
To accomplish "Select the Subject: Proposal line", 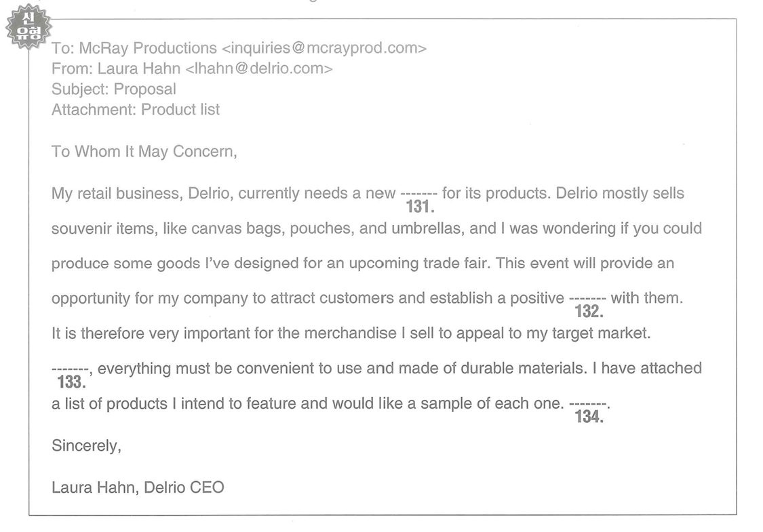I will tap(114, 89).
